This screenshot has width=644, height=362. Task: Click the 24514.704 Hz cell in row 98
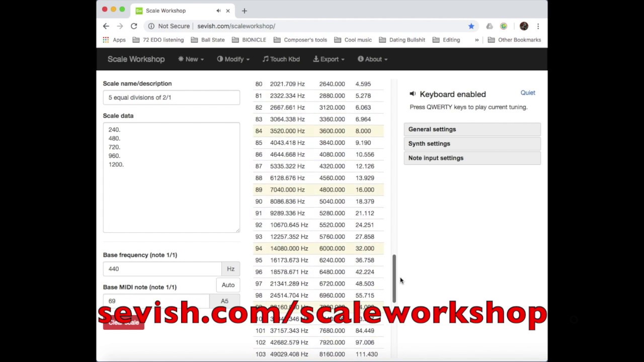[x=289, y=296]
